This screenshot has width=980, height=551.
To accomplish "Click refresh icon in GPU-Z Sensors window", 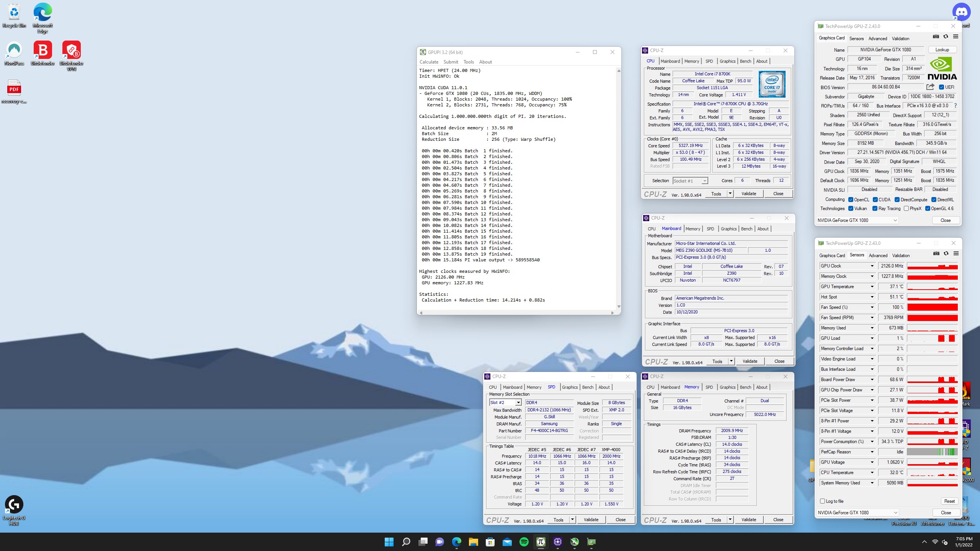I will tap(946, 254).
